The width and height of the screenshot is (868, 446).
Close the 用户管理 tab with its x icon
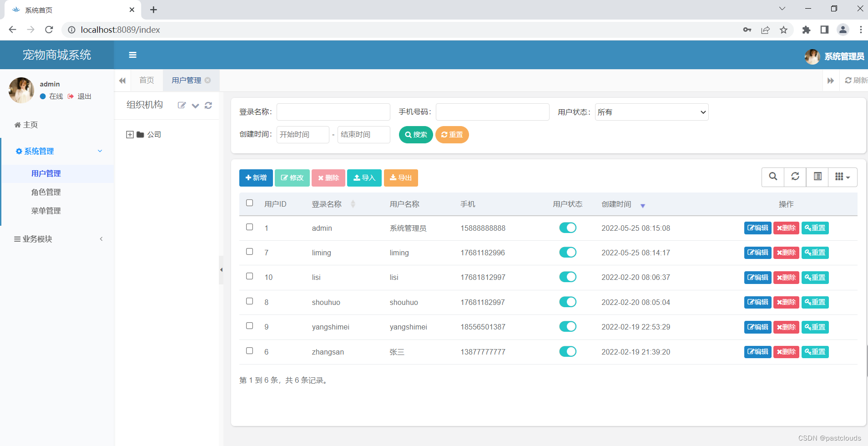tap(208, 80)
